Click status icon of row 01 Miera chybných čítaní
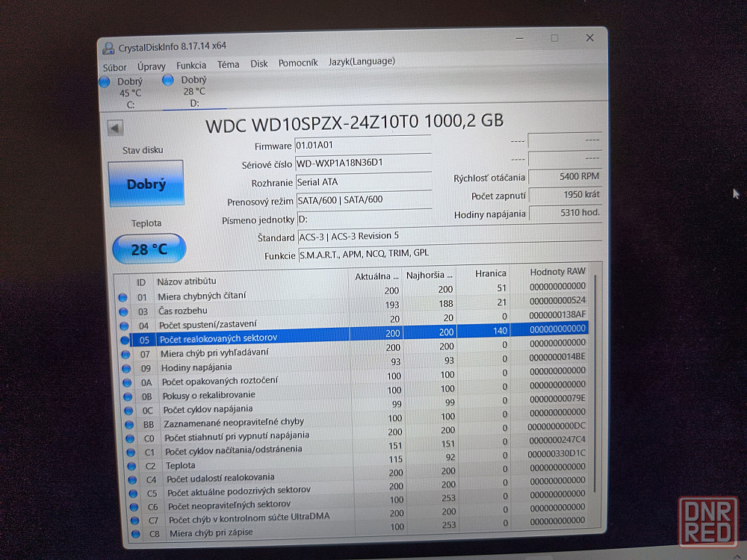 pyautogui.click(x=123, y=298)
